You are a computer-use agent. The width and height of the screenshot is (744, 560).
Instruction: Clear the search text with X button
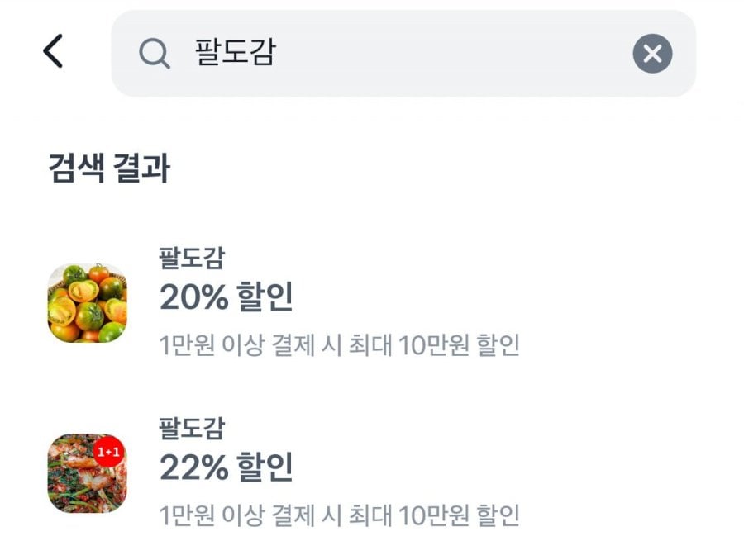[652, 55]
